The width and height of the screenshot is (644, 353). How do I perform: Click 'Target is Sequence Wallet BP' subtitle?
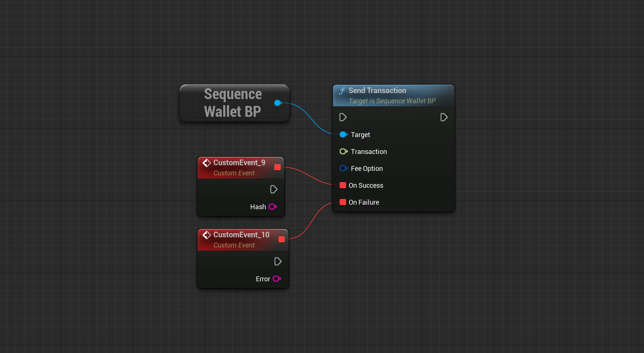[x=392, y=101]
